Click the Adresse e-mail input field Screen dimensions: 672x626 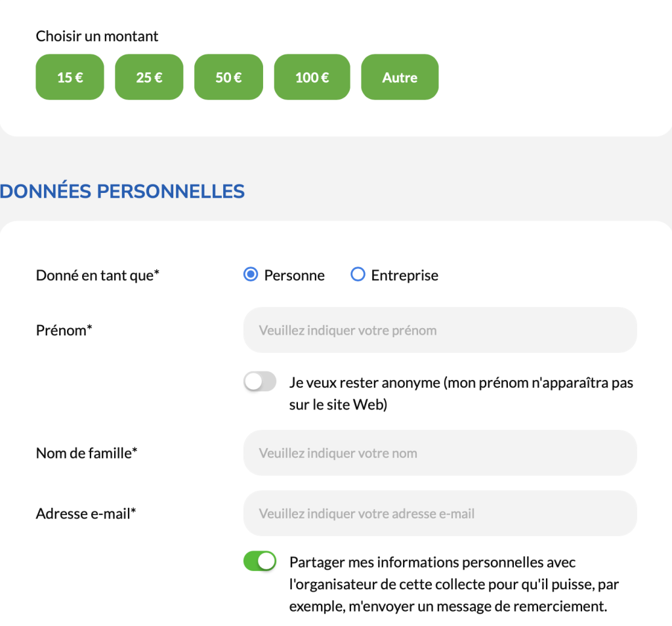click(440, 513)
